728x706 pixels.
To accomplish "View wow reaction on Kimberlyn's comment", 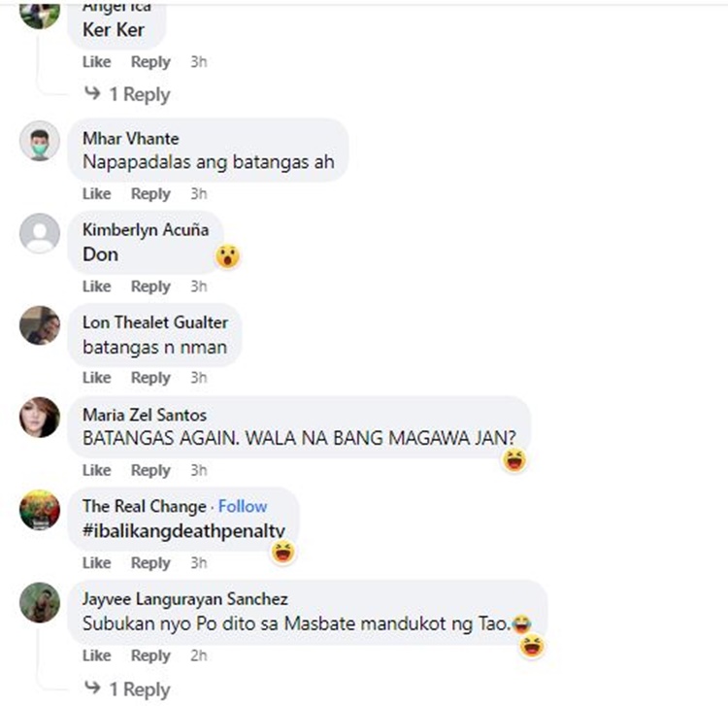I will pyautogui.click(x=227, y=256).
